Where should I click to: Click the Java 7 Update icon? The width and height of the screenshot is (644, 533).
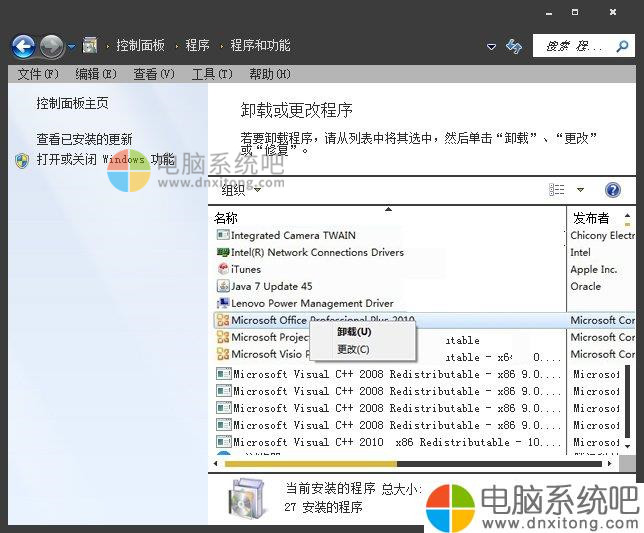tap(223, 286)
